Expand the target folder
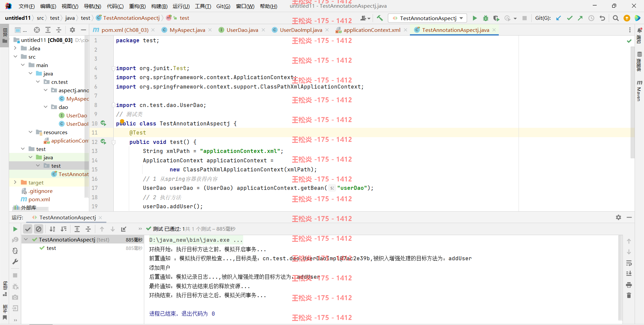The height and width of the screenshot is (325, 644). (15, 182)
